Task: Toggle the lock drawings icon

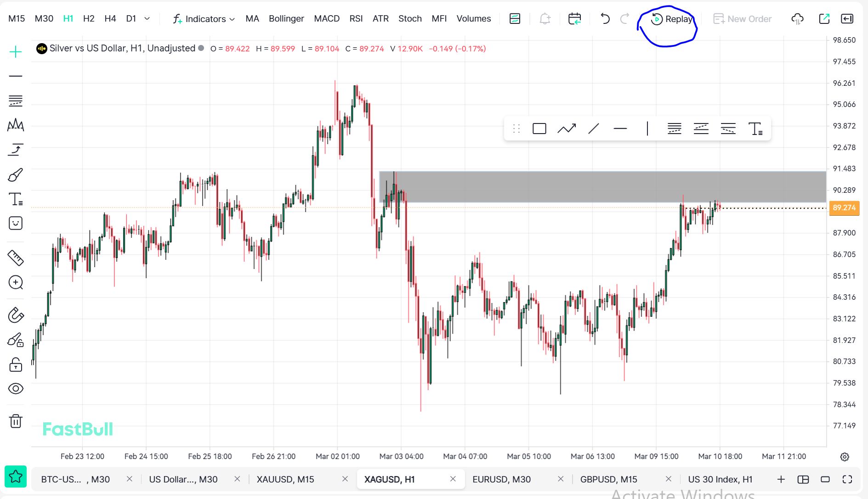Action: pyautogui.click(x=16, y=365)
